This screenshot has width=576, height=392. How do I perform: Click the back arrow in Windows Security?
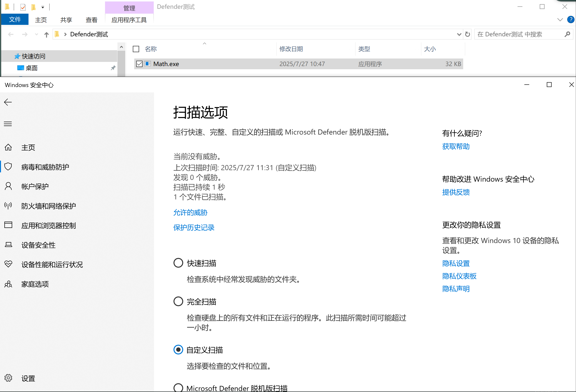[8, 102]
